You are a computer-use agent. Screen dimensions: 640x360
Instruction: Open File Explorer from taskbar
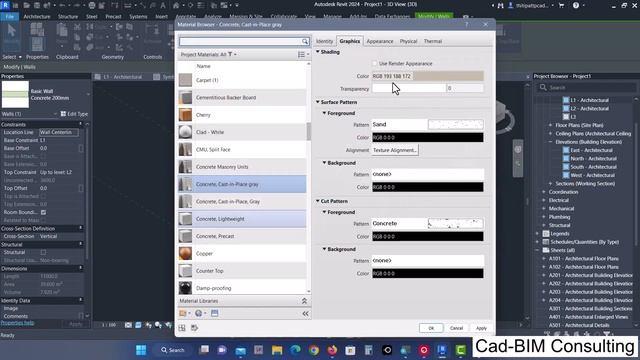click(277, 350)
